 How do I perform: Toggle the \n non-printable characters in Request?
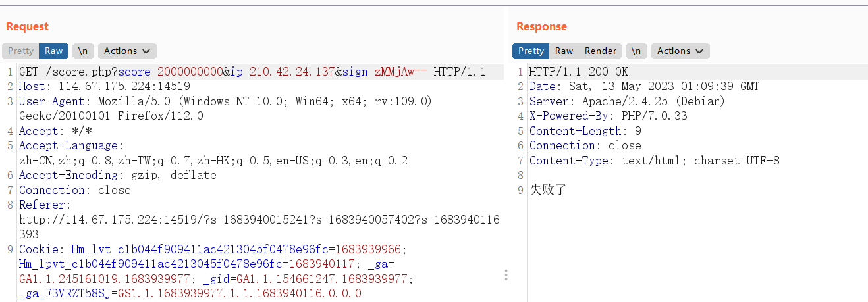[x=83, y=51]
